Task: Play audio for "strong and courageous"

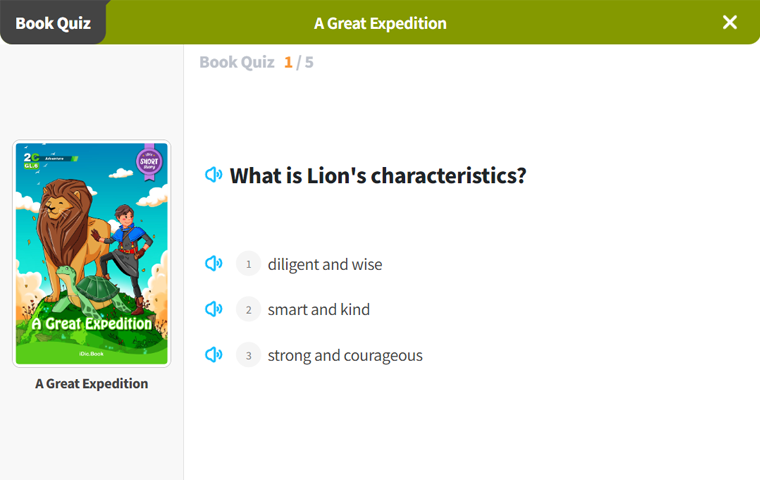Action: click(x=213, y=355)
